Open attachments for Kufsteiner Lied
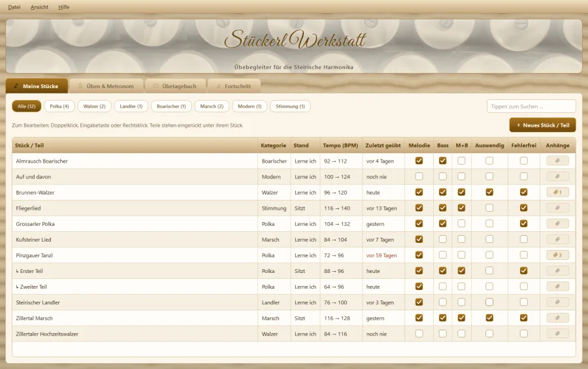The width and height of the screenshot is (588, 369). (x=558, y=240)
